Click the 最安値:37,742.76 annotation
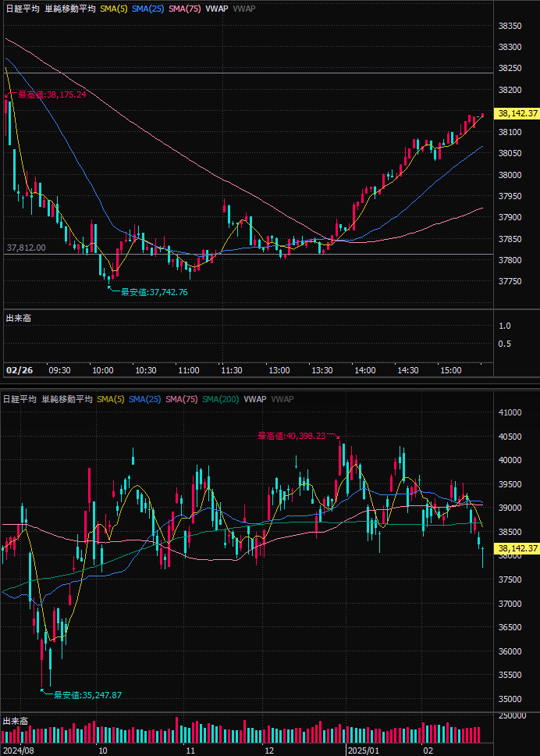 tap(155, 292)
